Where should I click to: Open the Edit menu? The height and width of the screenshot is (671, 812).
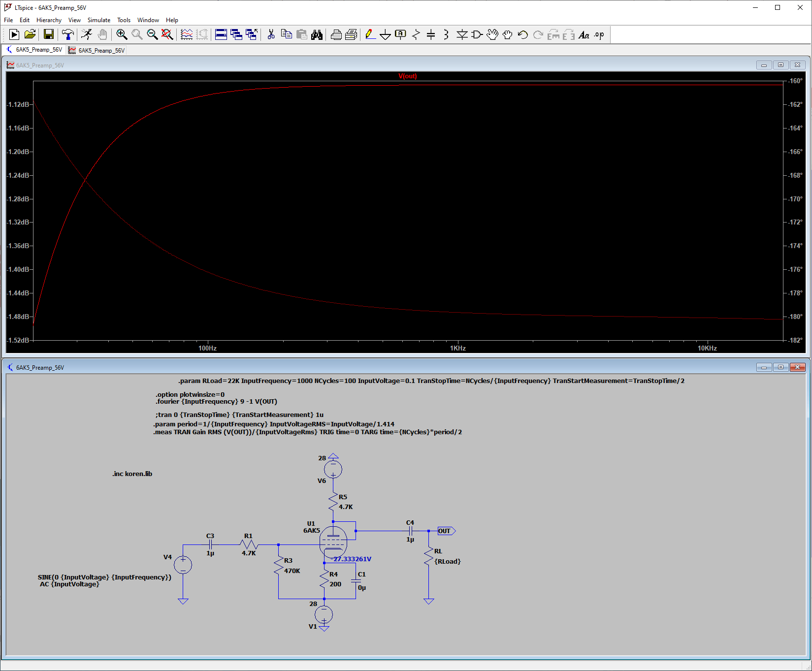tap(25, 20)
